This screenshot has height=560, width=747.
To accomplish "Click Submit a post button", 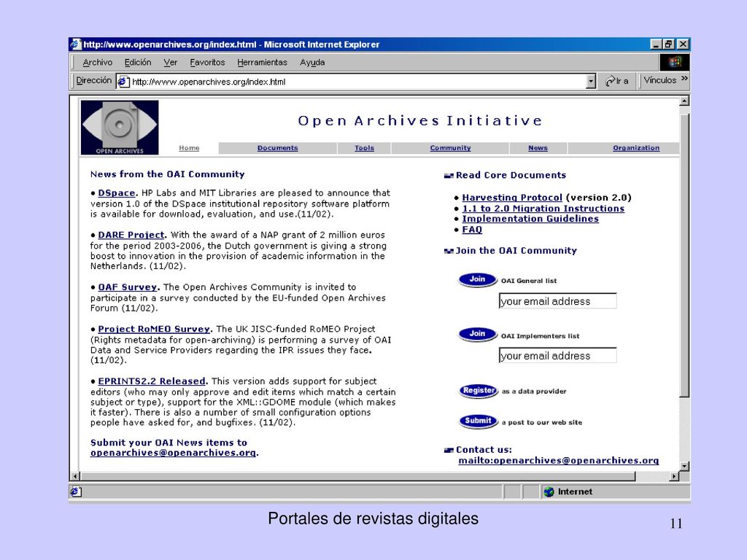I will [x=479, y=421].
